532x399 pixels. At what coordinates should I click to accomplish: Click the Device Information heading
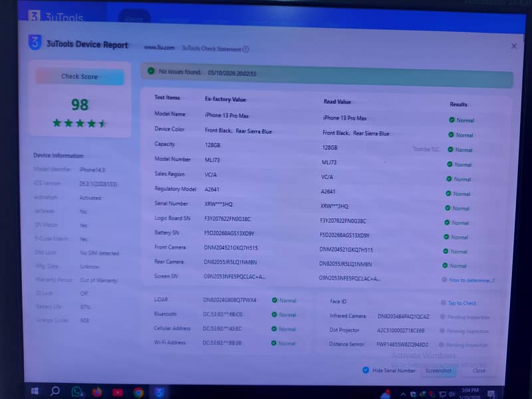pyautogui.click(x=59, y=156)
